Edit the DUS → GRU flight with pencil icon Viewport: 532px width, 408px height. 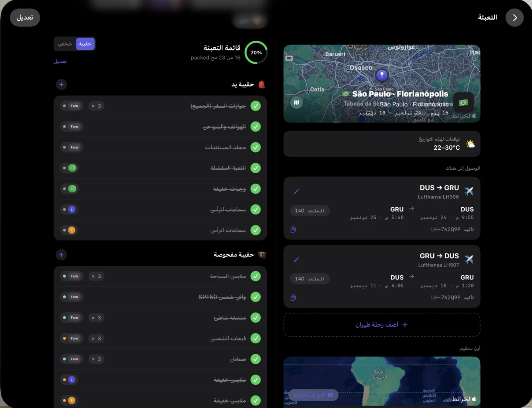point(296,191)
